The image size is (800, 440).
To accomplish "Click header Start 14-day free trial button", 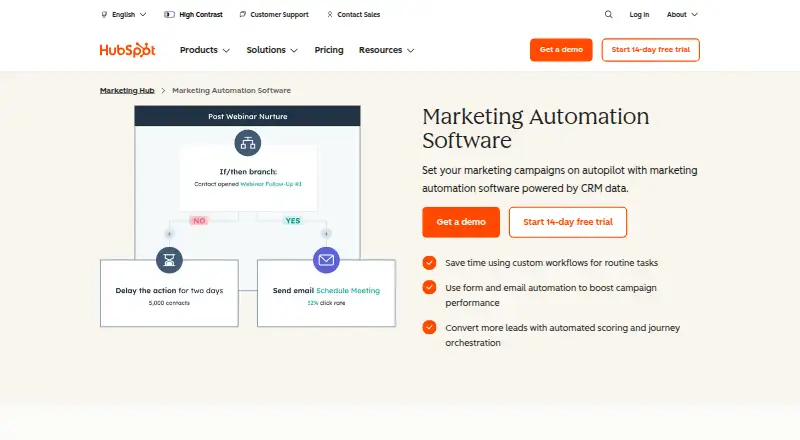I will [x=651, y=50].
